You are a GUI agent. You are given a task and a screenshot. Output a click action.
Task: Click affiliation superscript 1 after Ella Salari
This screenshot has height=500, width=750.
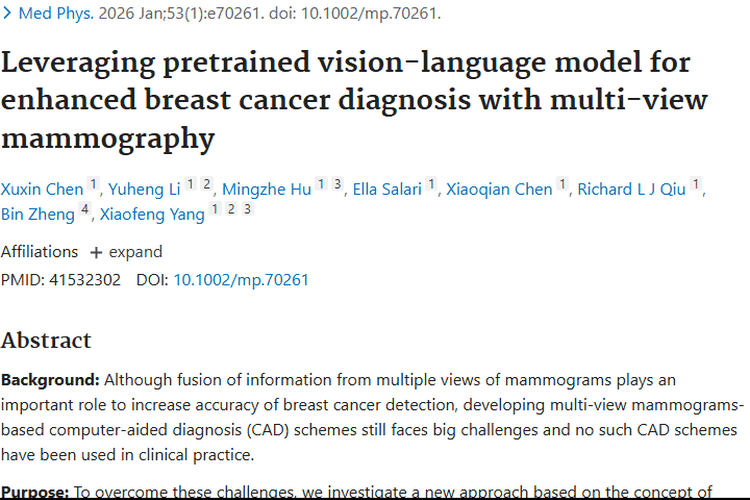click(431, 185)
